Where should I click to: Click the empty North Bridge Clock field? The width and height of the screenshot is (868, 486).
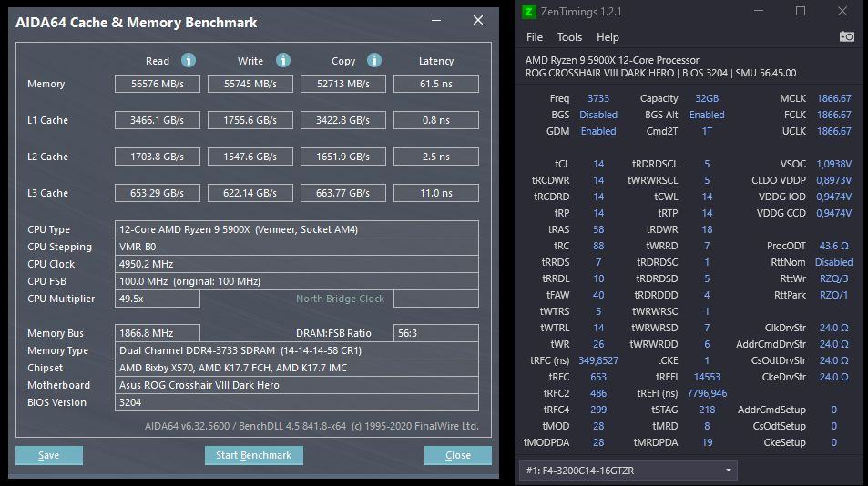pos(436,299)
